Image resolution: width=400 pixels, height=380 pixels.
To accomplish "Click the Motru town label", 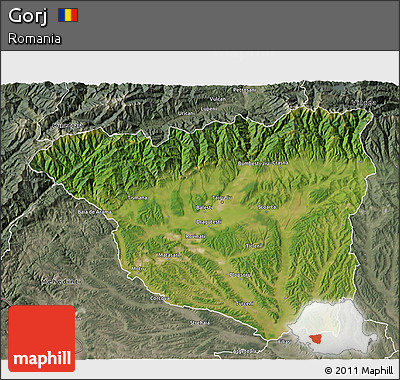I will pos(139,268).
